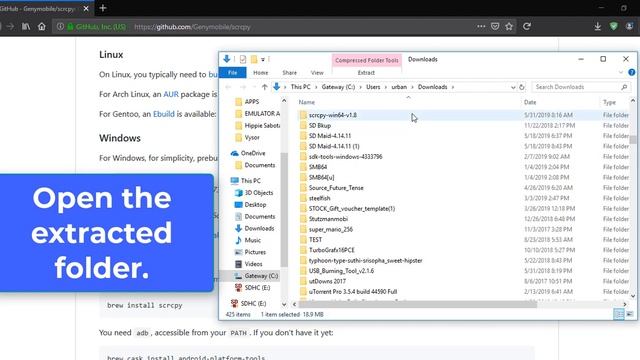640x360 pixels.
Task: Go to Firefox home page icon
Action: [42, 27]
